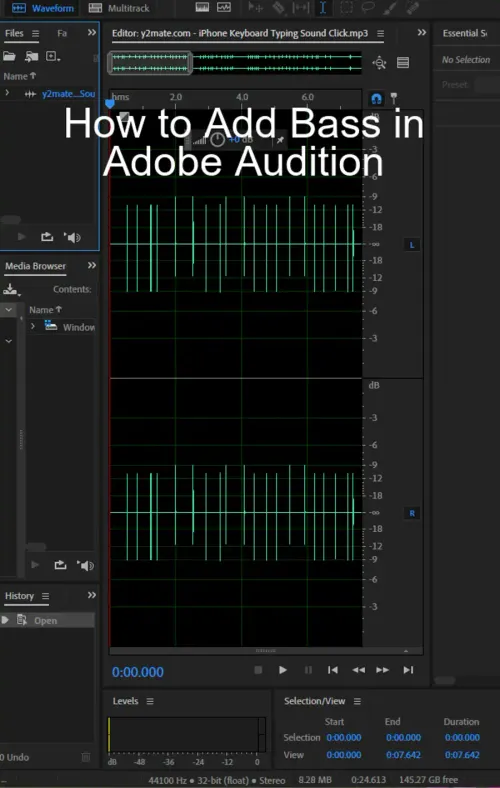This screenshot has width=500, height=788.
Task: Expand the y2mate file entry
Action: (7, 93)
